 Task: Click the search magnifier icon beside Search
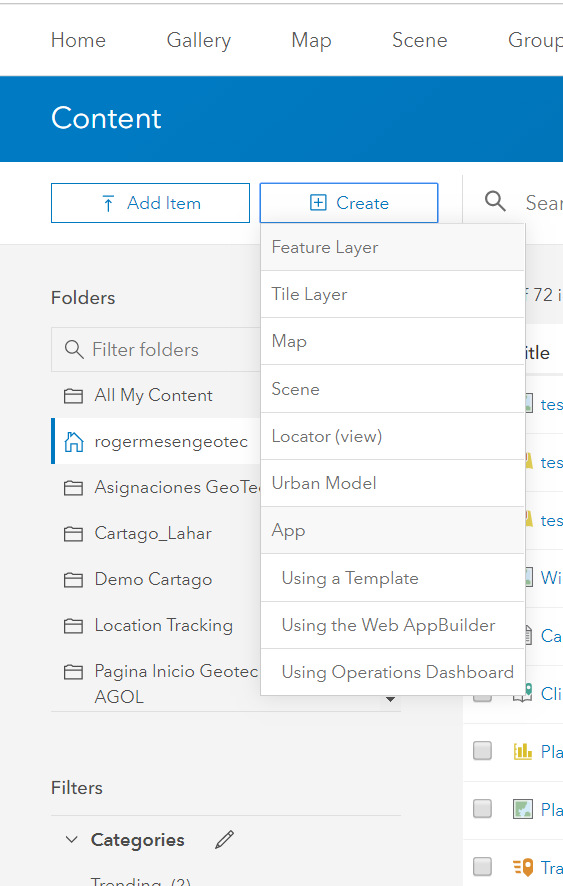[x=495, y=201]
